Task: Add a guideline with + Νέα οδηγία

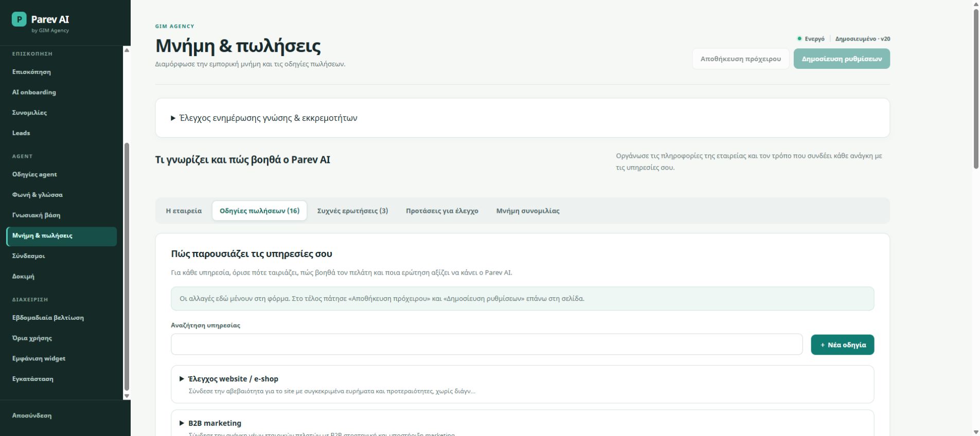Action: pyautogui.click(x=842, y=345)
